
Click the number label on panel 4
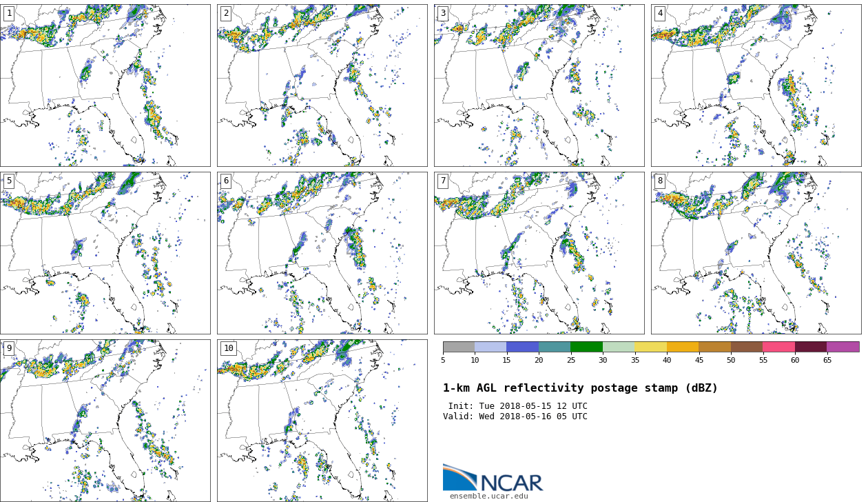tap(660, 13)
